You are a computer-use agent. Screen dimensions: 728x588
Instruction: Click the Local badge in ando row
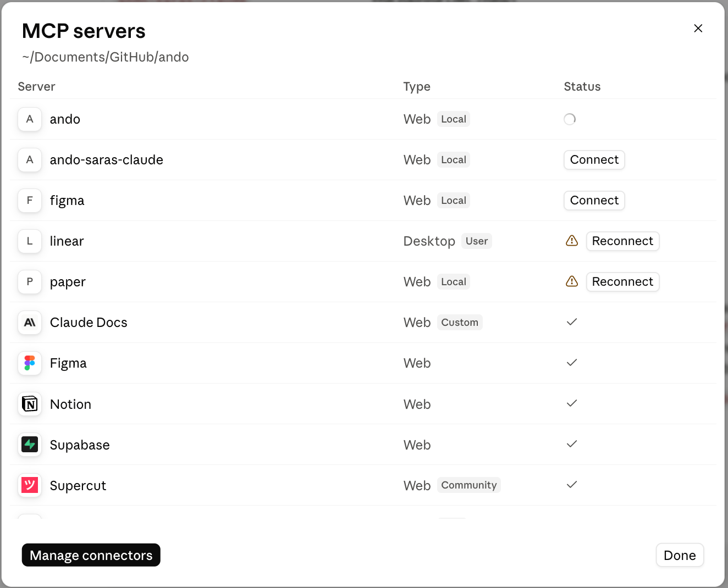coord(454,119)
